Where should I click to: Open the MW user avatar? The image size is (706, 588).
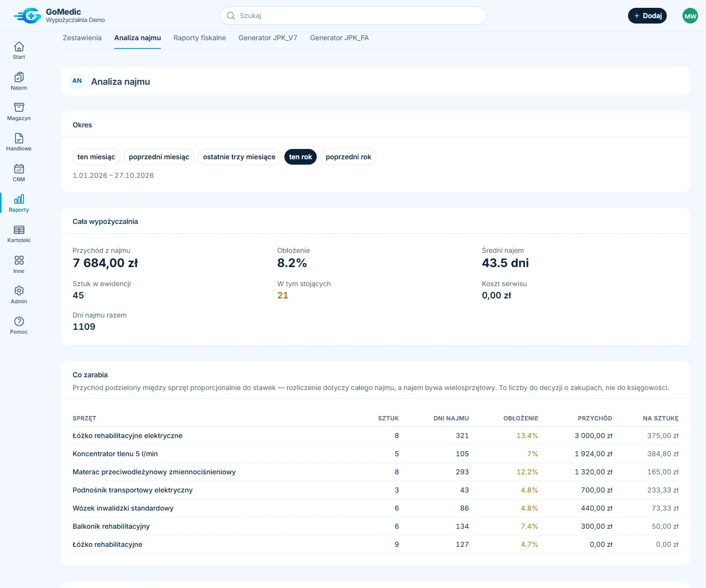(x=690, y=16)
